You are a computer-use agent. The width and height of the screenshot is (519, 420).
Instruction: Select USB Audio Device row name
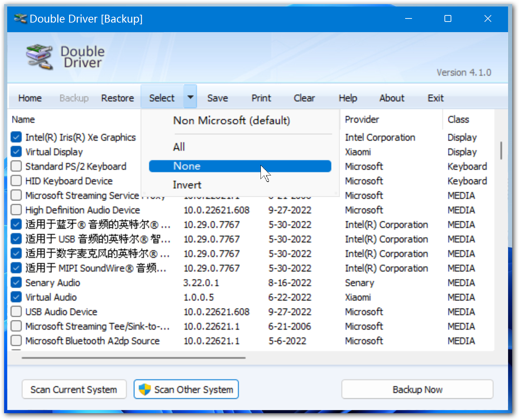pos(61,312)
